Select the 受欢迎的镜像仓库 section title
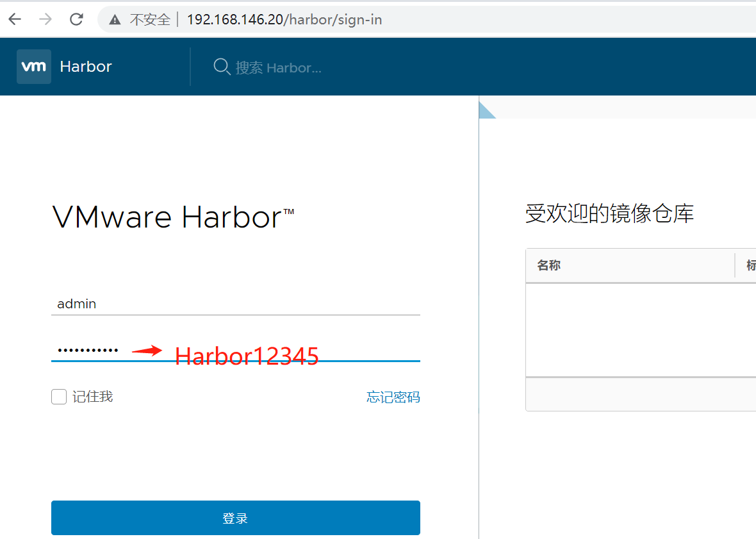The width and height of the screenshot is (756, 539). [609, 213]
